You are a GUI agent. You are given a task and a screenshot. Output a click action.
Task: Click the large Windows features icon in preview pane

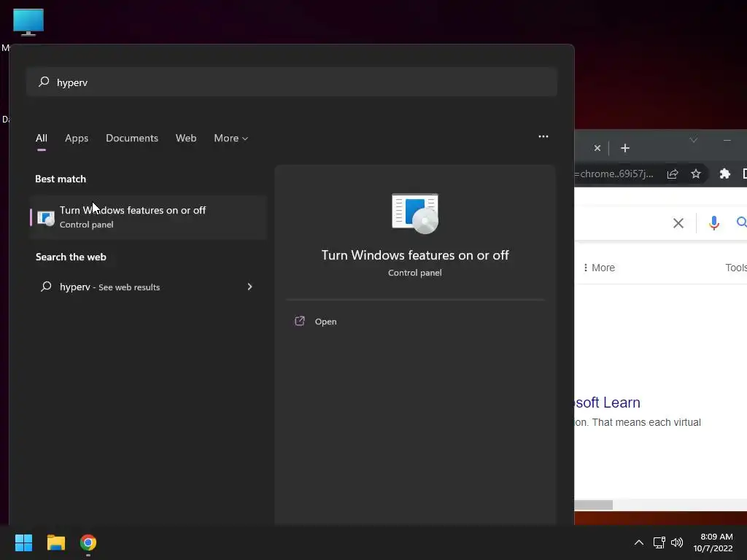pos(415,214)
